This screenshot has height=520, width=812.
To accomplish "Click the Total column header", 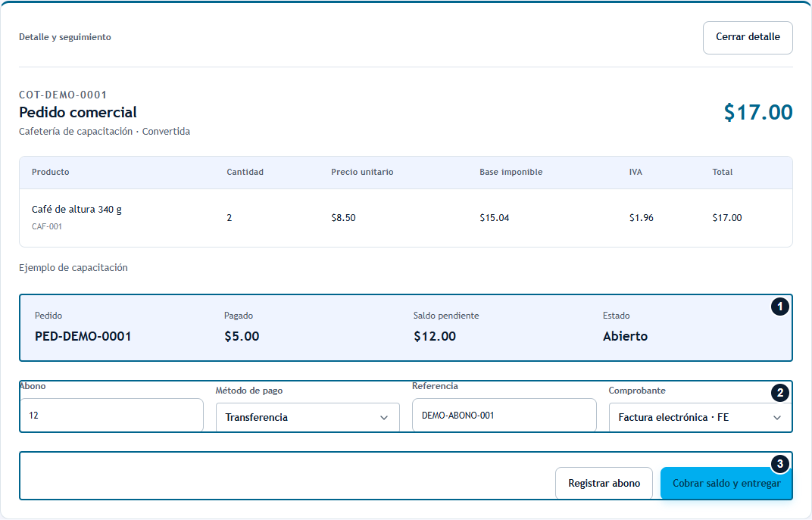I will tap(722, 172).
